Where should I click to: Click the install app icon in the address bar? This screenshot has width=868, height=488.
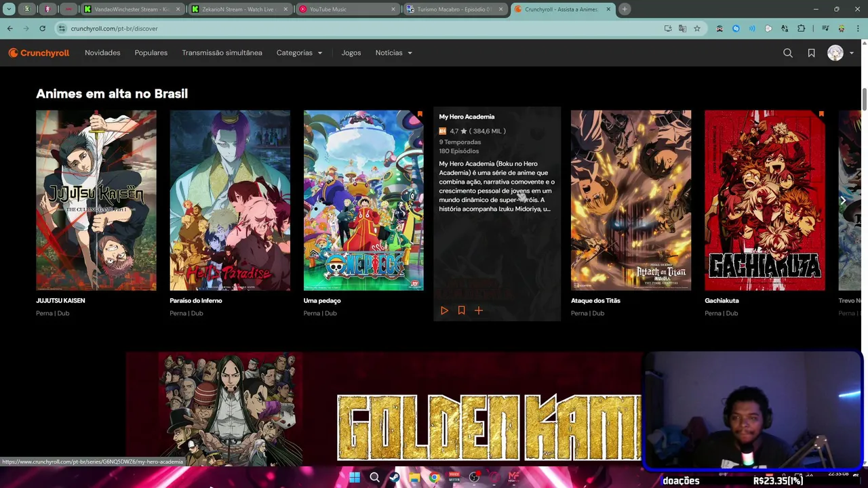click(668, 28)
